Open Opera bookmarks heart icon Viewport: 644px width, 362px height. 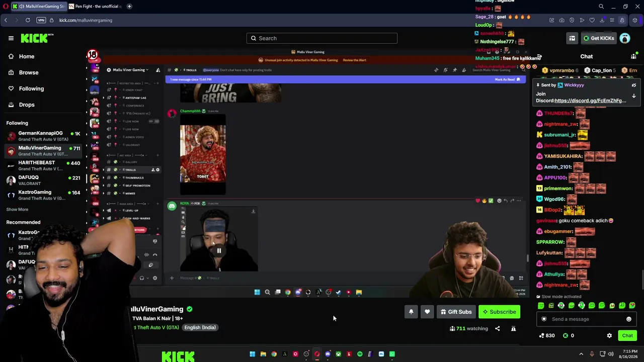click(592, 20)
